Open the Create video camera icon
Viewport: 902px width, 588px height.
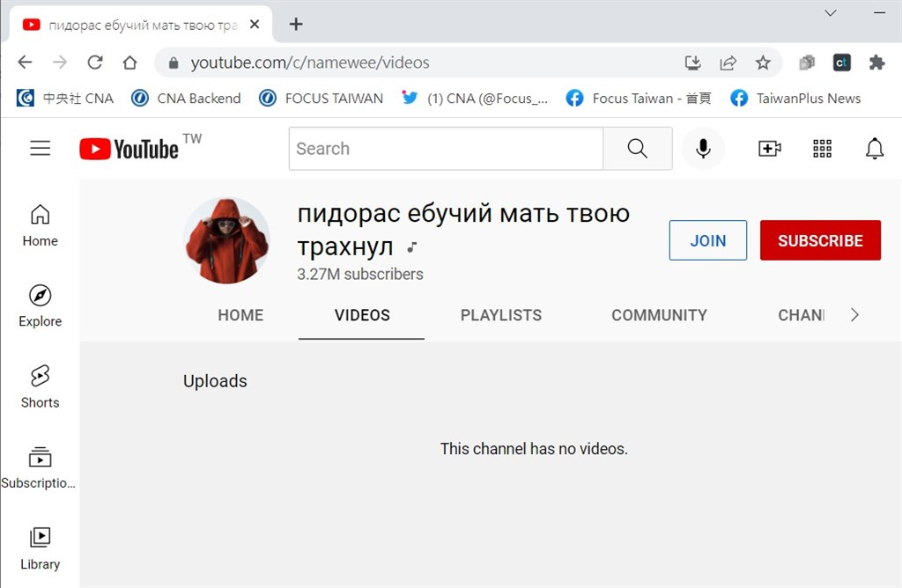[x=769, y=148]
